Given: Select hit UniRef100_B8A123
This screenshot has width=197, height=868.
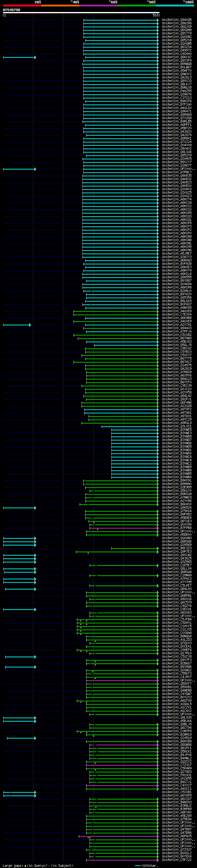Looking at the screenshot, I should (177, 379).
